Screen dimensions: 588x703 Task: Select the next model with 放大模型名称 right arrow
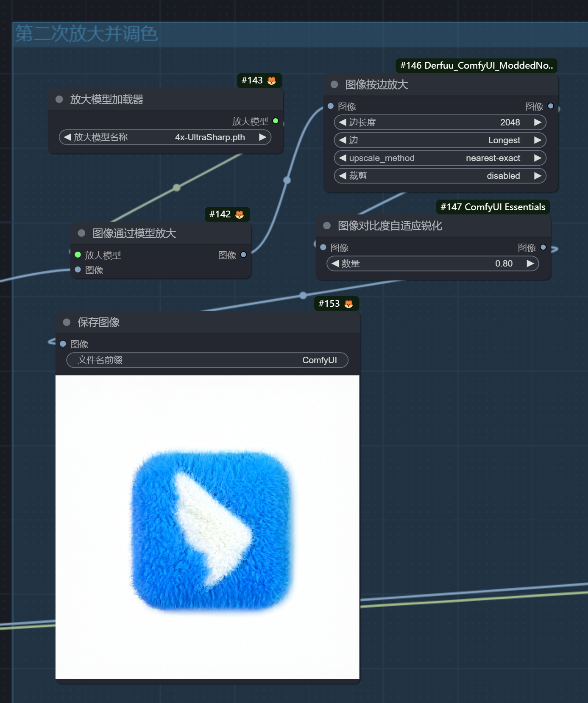262,137
